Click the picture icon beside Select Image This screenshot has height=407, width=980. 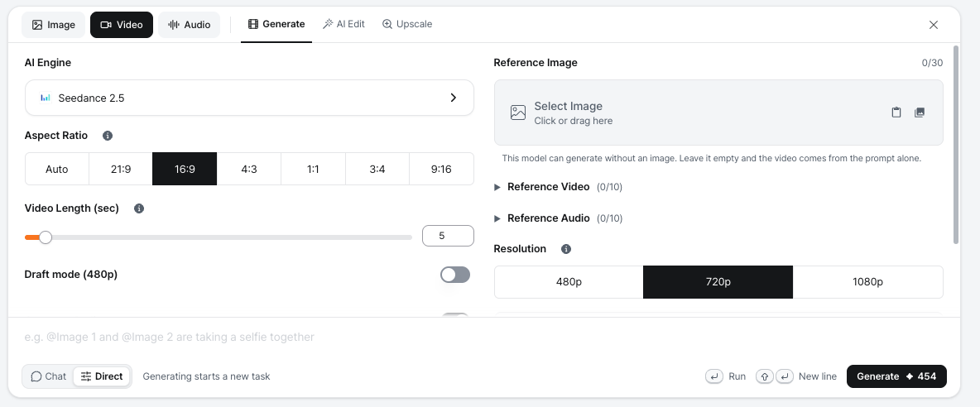pos(518,113)
